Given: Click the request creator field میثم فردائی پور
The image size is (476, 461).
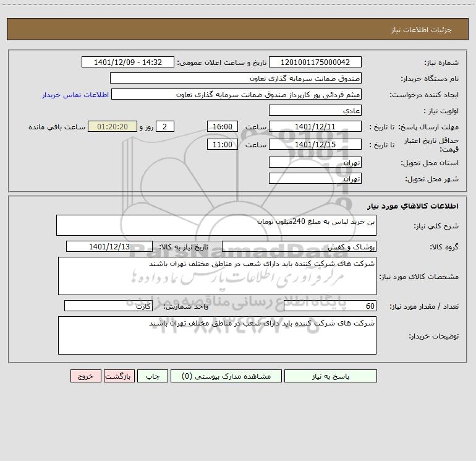Looking at the screenshot, I should [236, 94].
